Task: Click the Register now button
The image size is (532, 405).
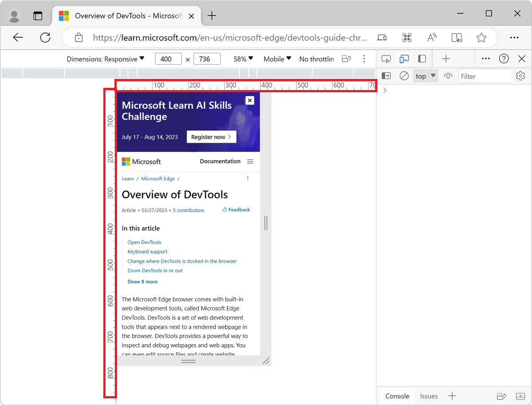Action: pos(211,137)
